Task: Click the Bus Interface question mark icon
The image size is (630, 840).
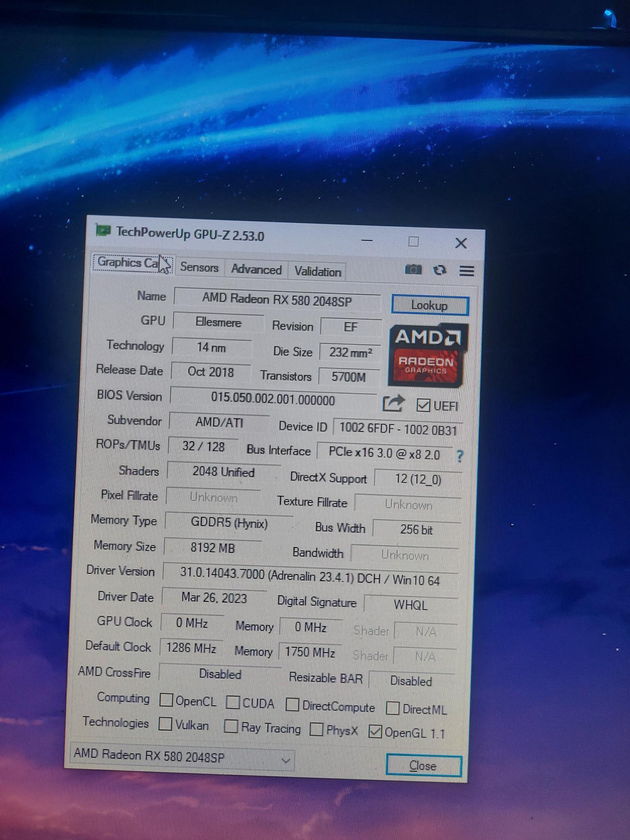Action: tap(459, 456)
